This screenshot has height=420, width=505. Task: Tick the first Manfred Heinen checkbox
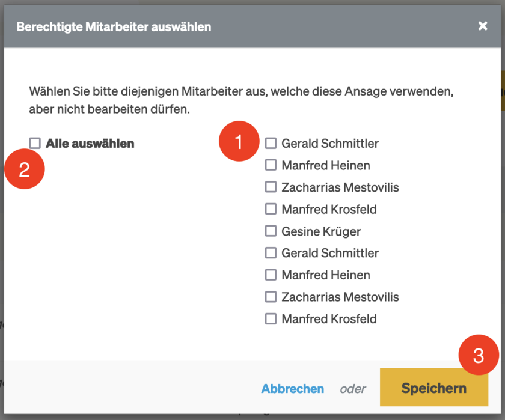pos(271,165)
